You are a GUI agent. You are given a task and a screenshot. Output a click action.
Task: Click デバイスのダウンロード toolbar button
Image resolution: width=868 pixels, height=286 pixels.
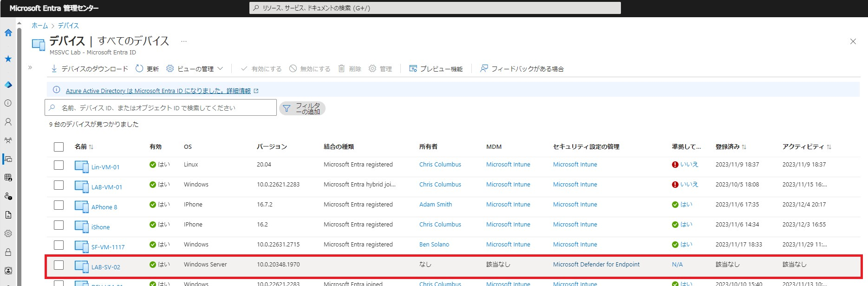[x=89, y=69]
